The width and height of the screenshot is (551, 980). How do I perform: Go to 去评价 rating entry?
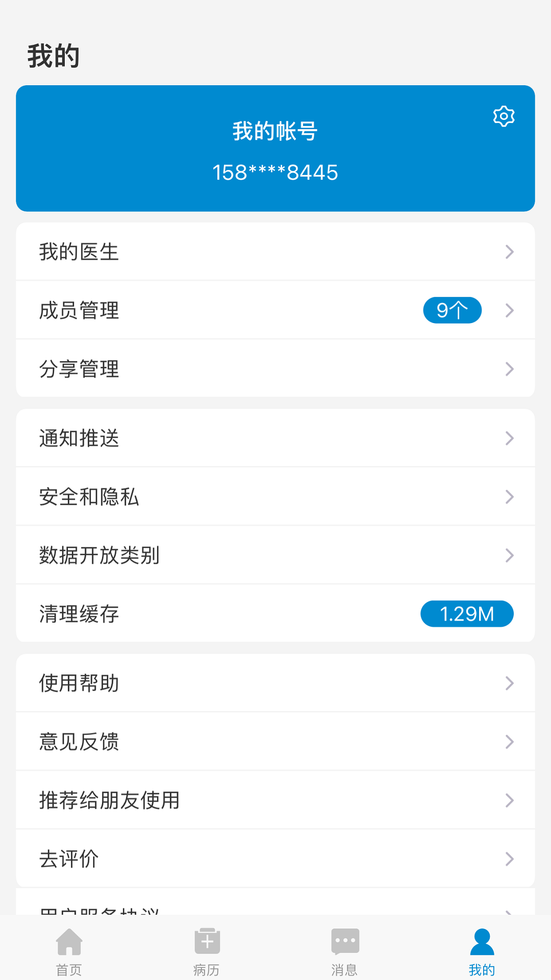[x=69, y=859]
